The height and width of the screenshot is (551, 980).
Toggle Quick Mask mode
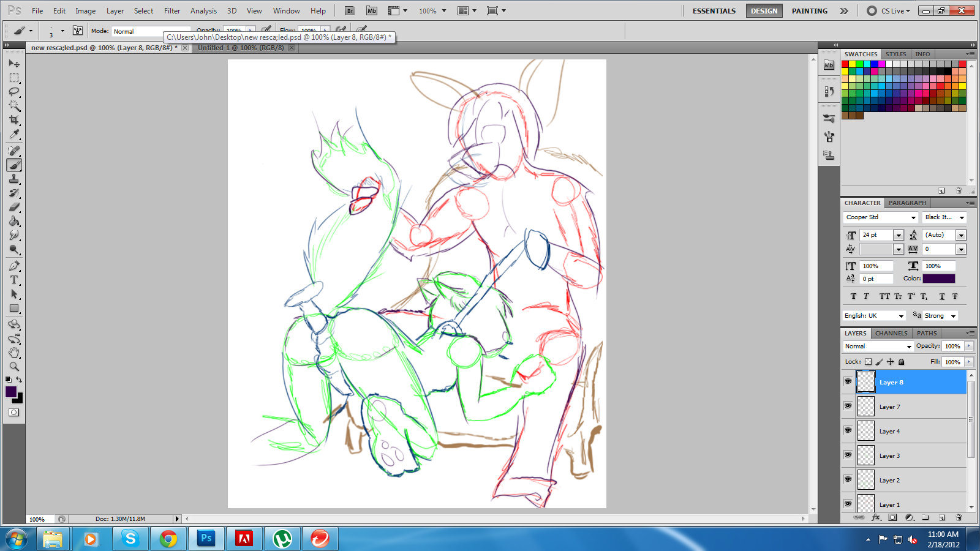14,413
